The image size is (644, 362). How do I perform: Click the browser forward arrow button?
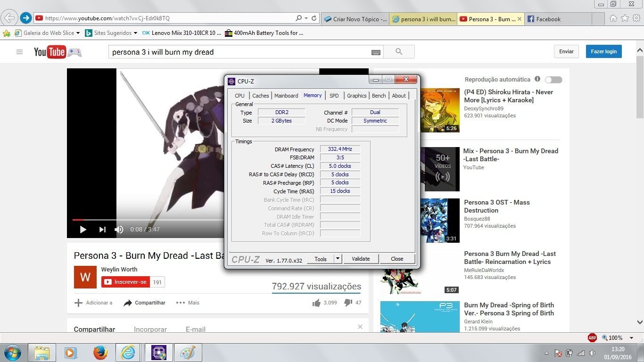coord(25,18)
